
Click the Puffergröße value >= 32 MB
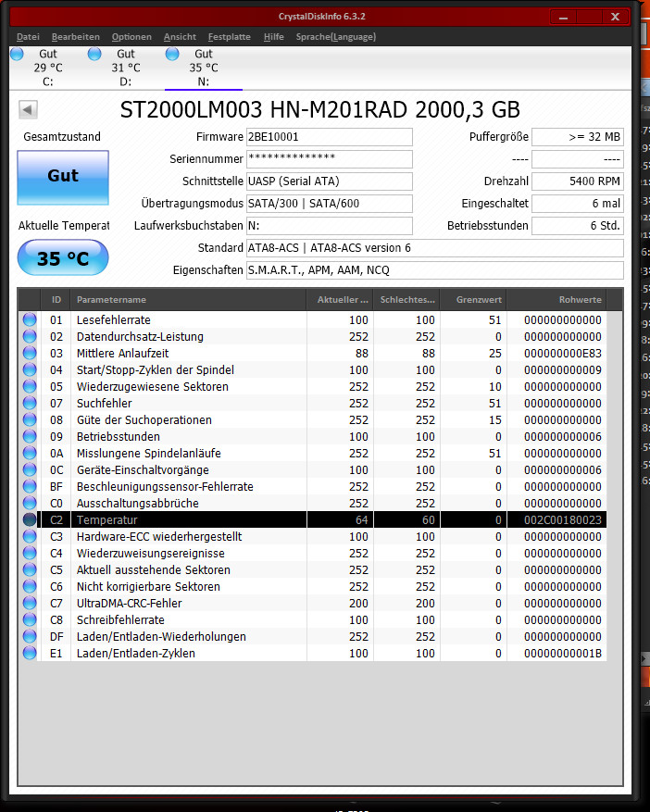(578, 137)
